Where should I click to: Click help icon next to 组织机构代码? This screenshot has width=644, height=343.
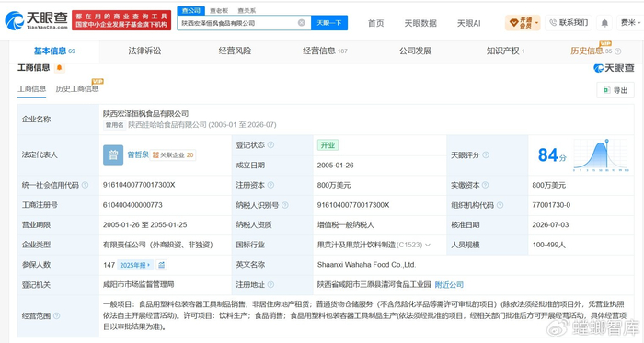pos(500,205)
